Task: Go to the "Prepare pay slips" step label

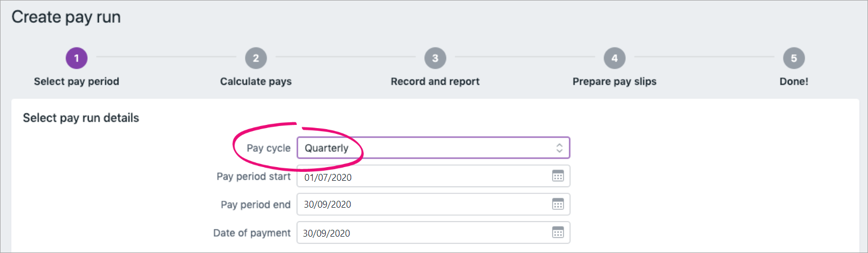Action: [615, 81]
